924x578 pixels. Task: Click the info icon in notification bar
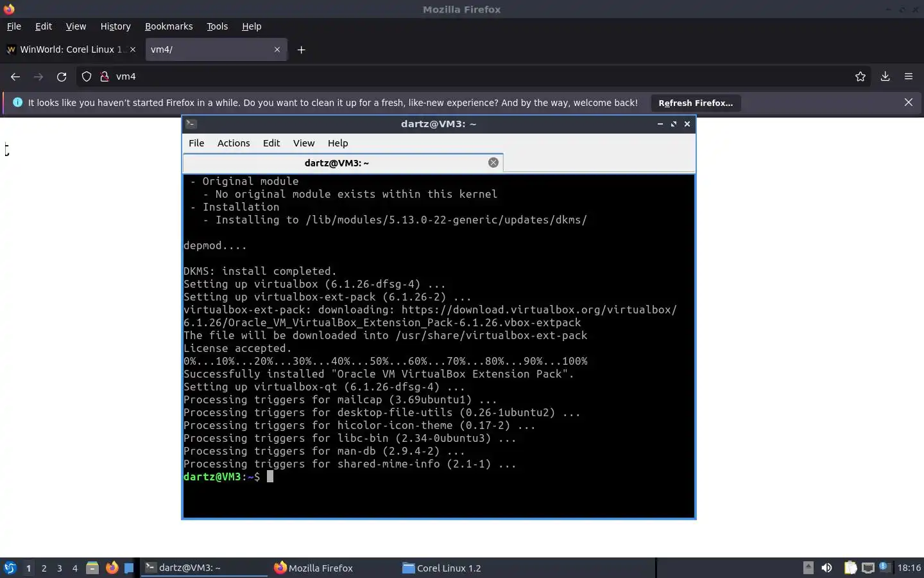(17, 102)
